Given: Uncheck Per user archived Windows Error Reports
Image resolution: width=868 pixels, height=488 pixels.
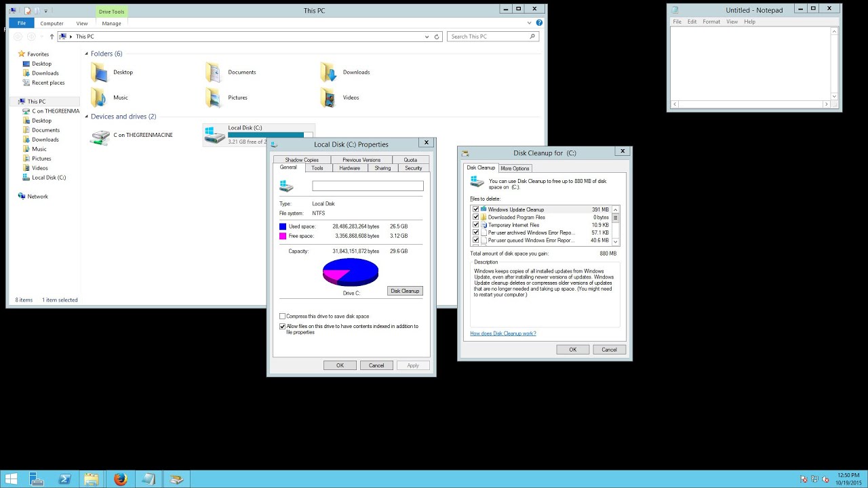Looking at the screenshot, I should click(x=475, y=232).
